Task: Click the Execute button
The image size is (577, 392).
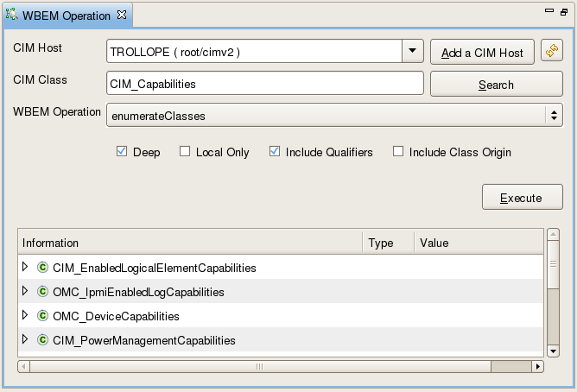Action: coord(523,198)
